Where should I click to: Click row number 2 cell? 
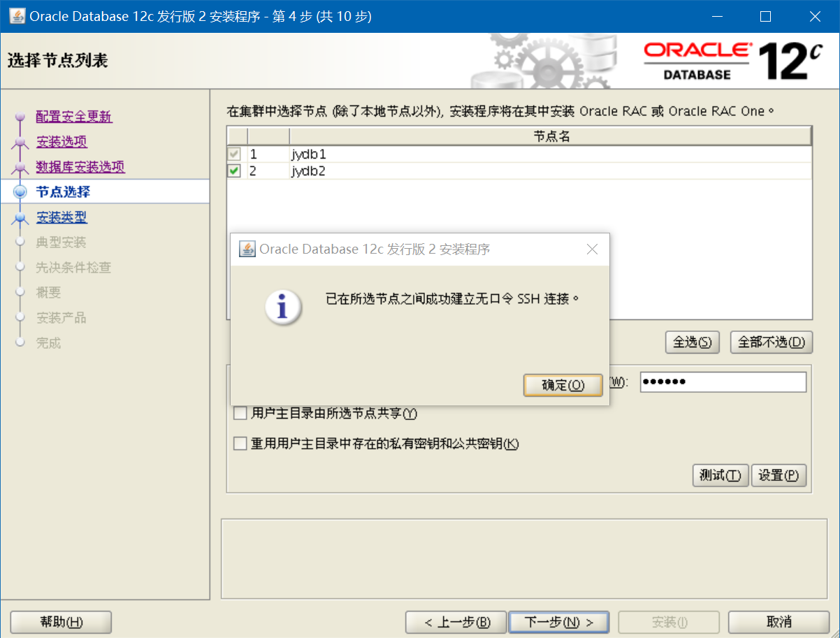[x=268, y=171]
